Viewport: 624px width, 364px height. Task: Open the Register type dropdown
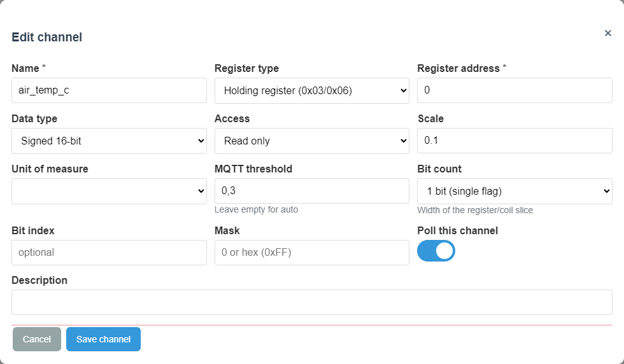coord(311,90)
